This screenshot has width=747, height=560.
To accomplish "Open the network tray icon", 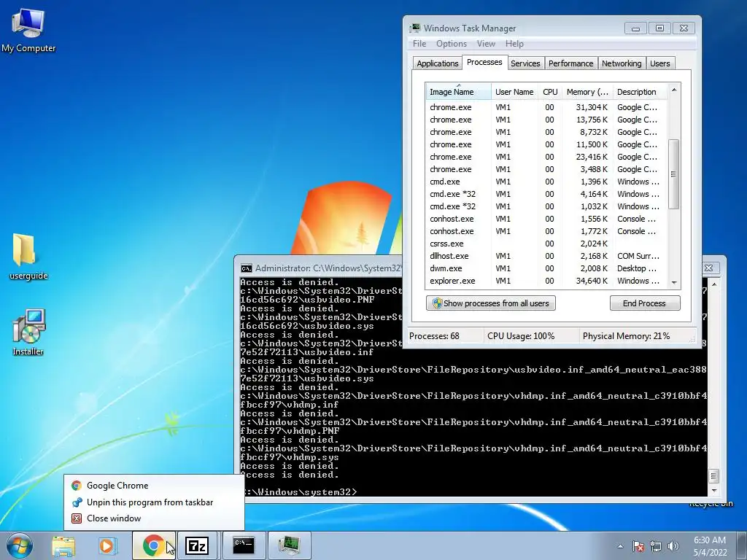I will (656, 546).
